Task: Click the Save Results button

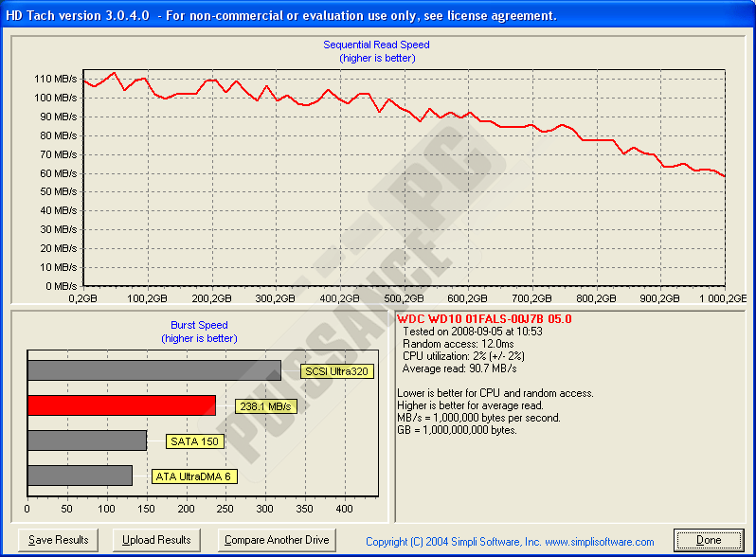Action: [59, 540]
